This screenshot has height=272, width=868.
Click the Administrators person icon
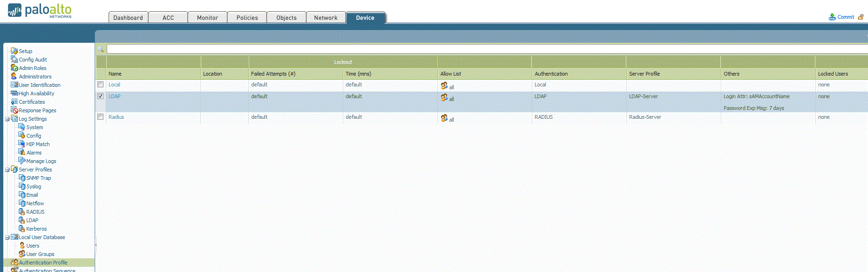tap(14, 76)
